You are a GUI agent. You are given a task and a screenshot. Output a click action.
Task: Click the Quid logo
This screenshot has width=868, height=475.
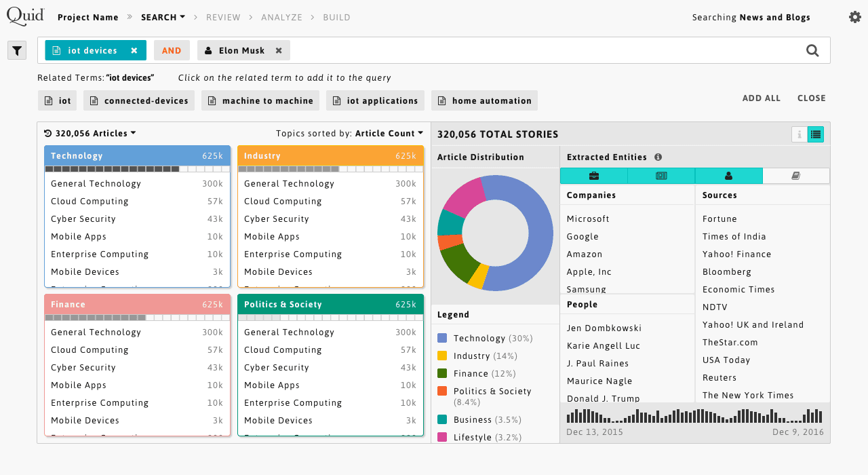[26, 16]
